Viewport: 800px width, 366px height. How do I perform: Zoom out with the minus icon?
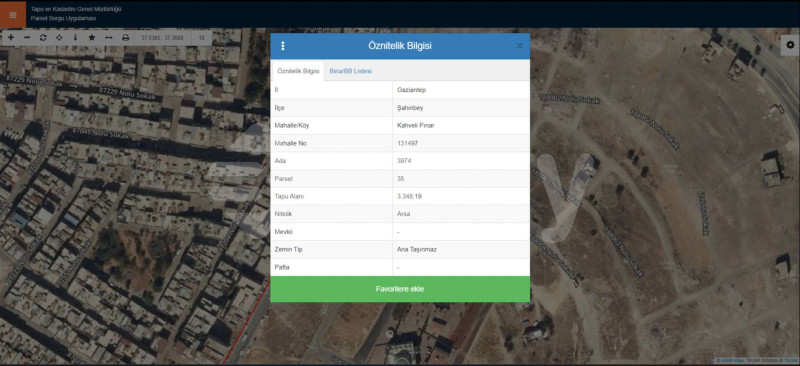(27, 38)
